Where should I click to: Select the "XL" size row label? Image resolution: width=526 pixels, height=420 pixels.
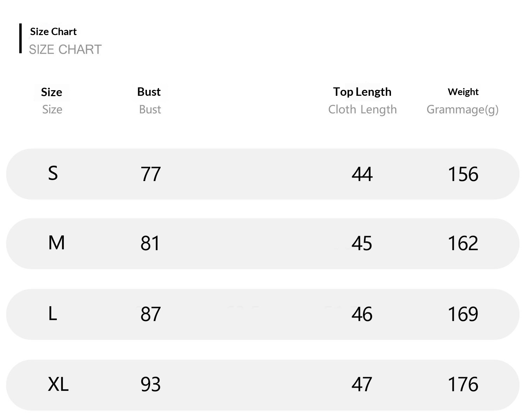pos(58,384)
